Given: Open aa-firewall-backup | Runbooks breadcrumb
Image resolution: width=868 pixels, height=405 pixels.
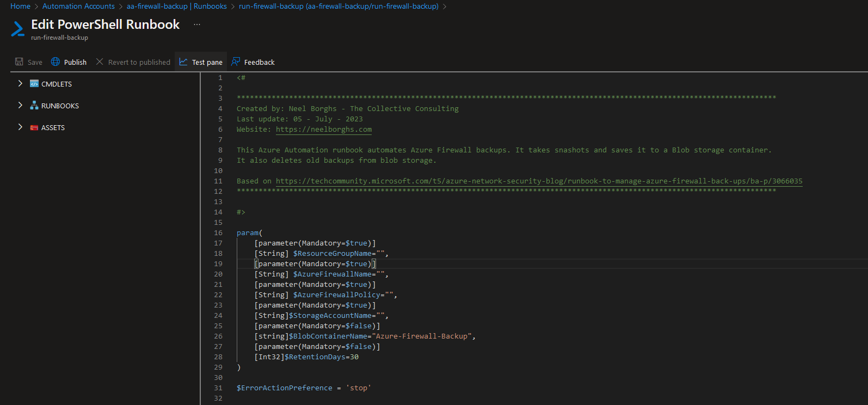Looking at the screenshot, I should (177, 6).
